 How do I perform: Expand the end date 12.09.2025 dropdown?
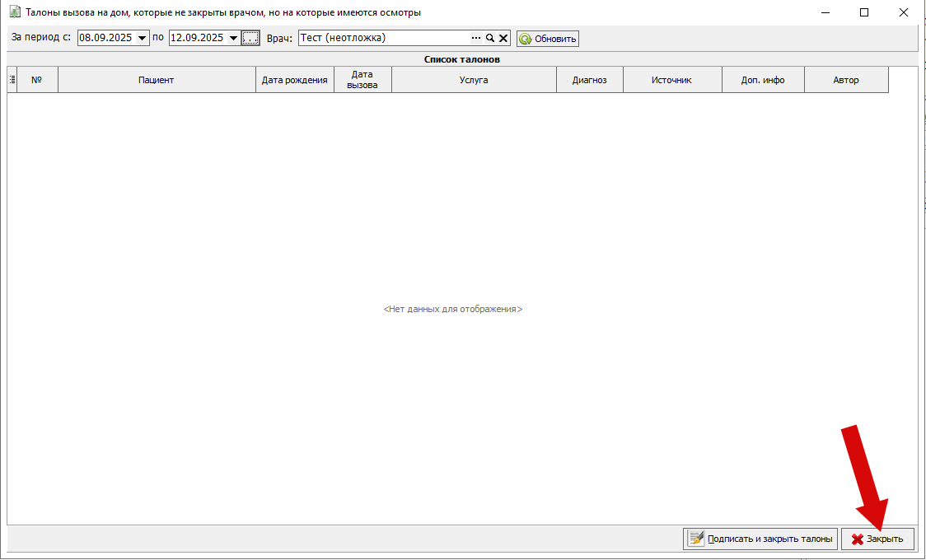coord(234,38)
